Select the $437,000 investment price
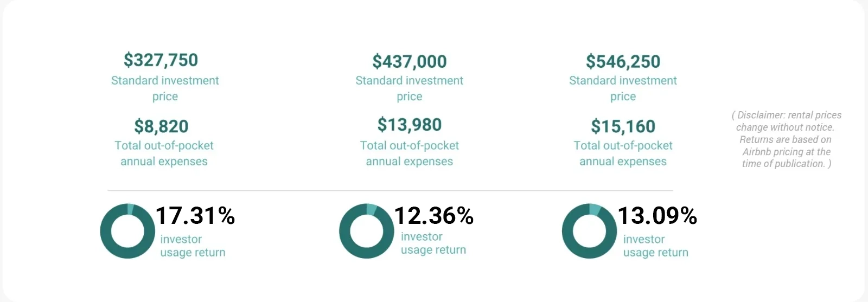The height and width of the screenshot is (302, 868). tap(410, 61)
